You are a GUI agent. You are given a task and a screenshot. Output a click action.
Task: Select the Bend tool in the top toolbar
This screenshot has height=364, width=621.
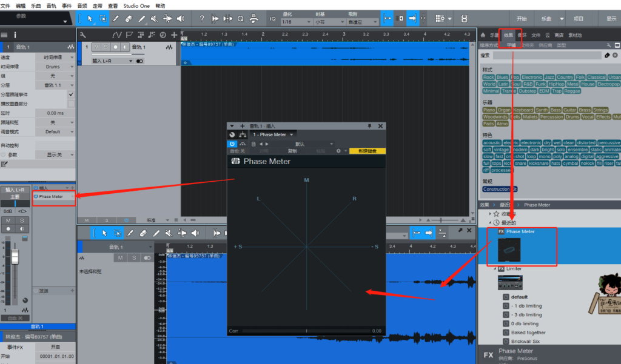(167, 19)
